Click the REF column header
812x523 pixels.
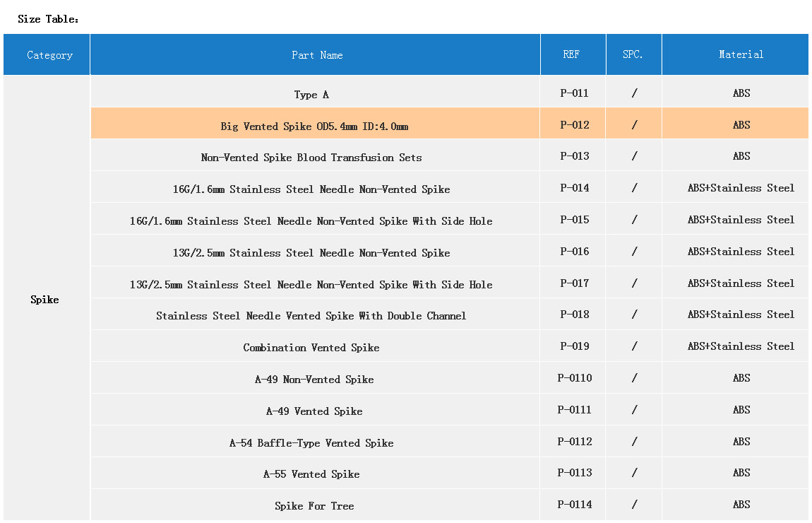(x=572, y=54)
